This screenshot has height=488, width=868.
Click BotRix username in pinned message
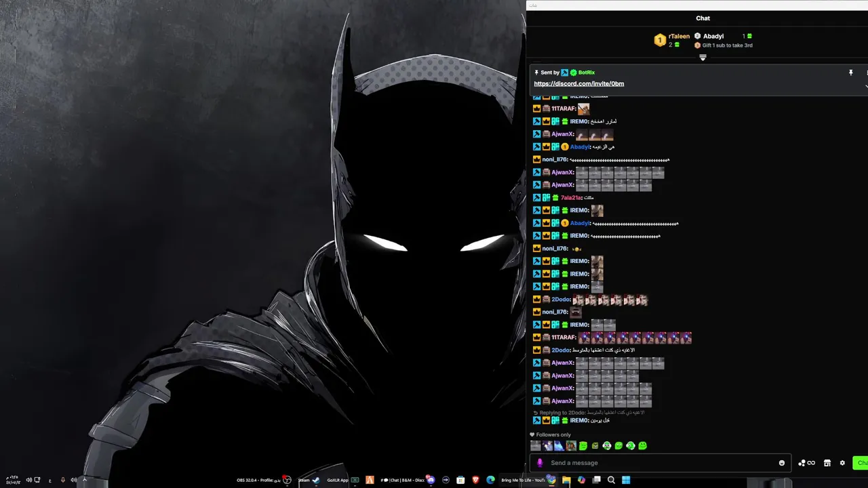(587, 73)
